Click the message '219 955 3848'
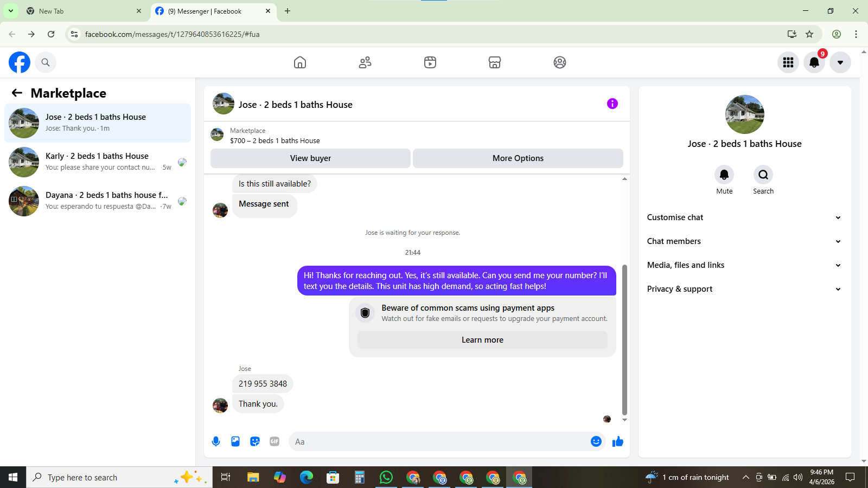The image size is (868, 488). 263,384
